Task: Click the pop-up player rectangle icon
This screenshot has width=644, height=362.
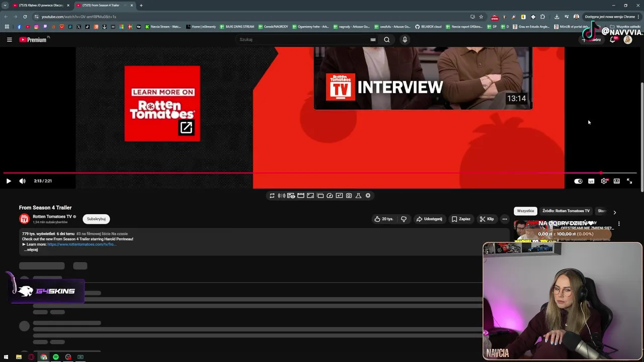Action: 320,196
